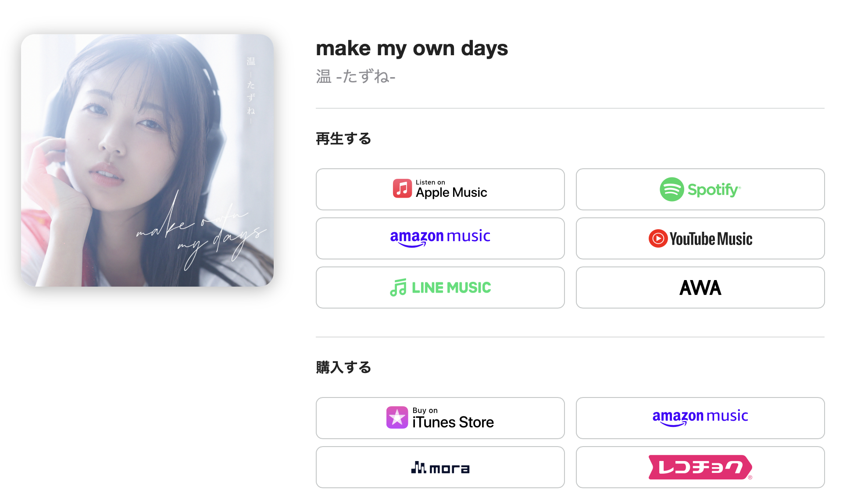This screenshot has width=843, height=504.
Task: Buy on Amazon Music under 購入する
Action: coord(700,417)
